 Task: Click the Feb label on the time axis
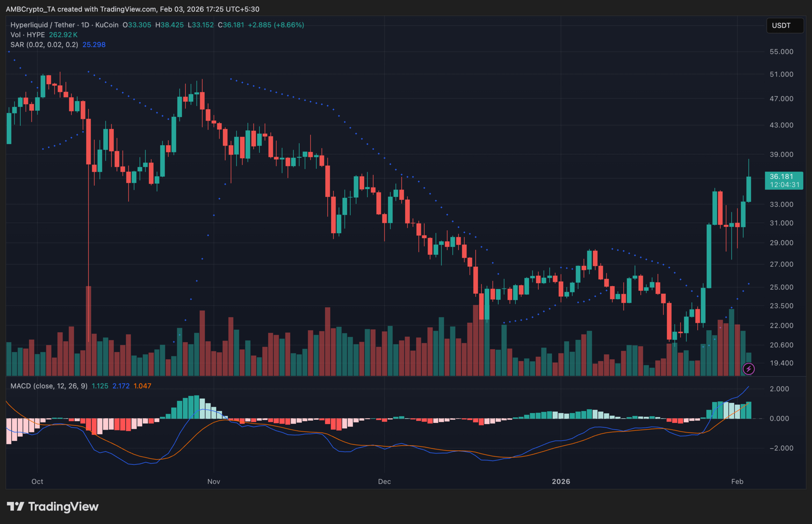(x=737, y=481)
